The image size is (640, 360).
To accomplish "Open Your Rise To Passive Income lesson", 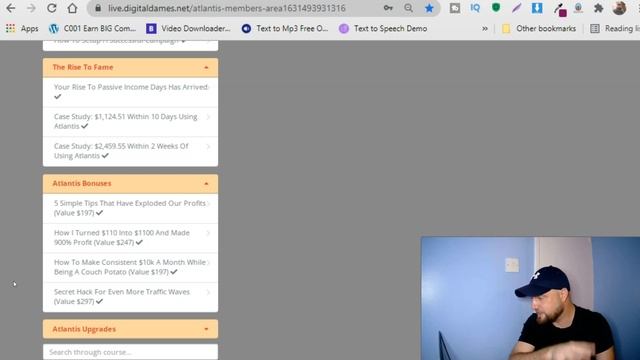I will point(130,92).
